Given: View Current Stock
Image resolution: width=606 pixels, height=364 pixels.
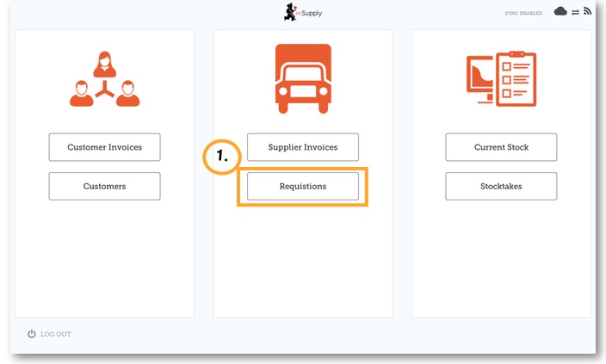Looking at the screenshot, I should pyautogui.click(x=501, y=147).
